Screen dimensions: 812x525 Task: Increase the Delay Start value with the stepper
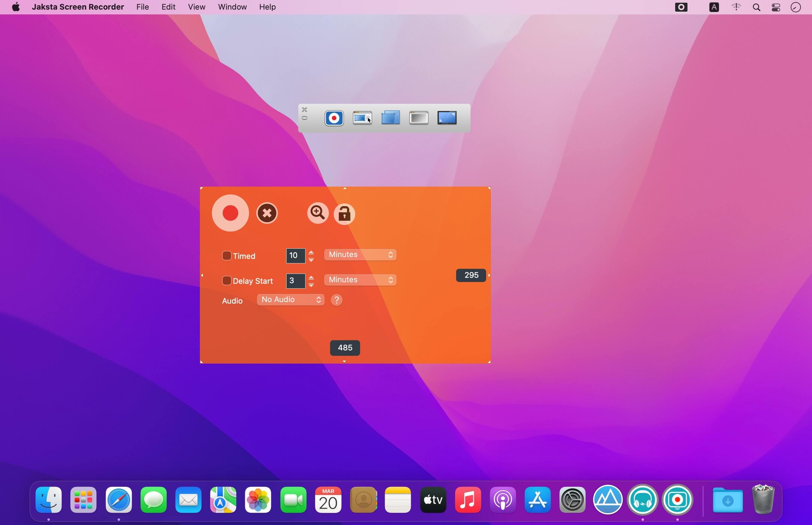coord(311,278)
